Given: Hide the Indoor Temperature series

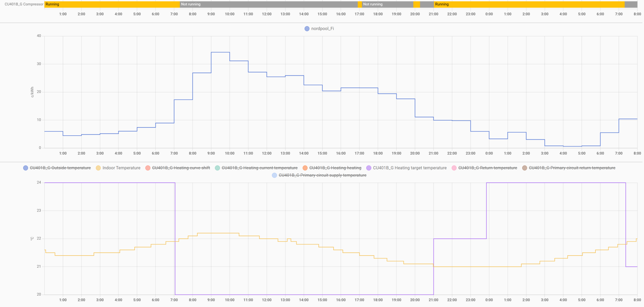Looking at the screenshot, I should (121, 168).
